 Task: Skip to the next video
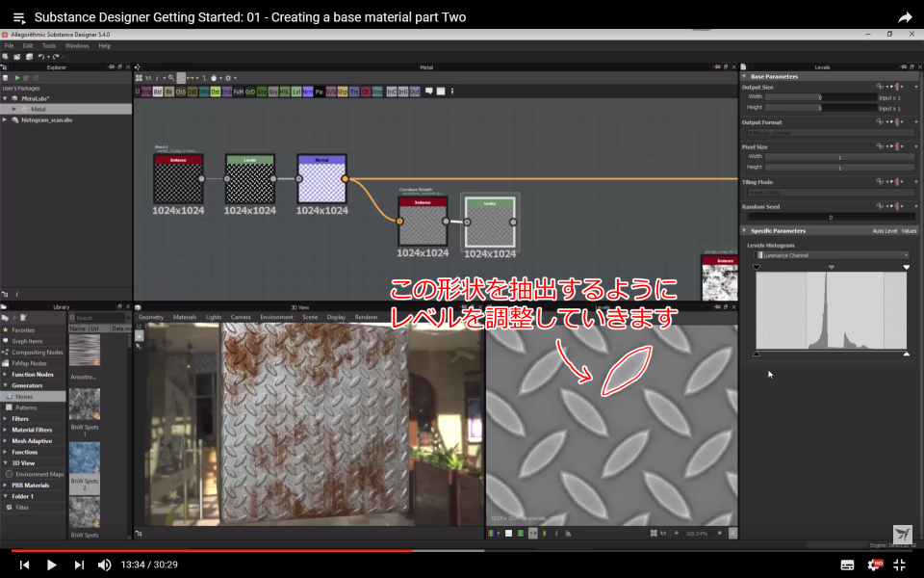click(x=79, y=565)
